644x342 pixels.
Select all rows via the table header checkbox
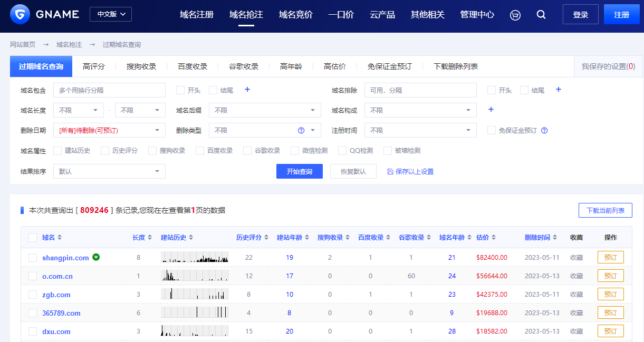32,237
